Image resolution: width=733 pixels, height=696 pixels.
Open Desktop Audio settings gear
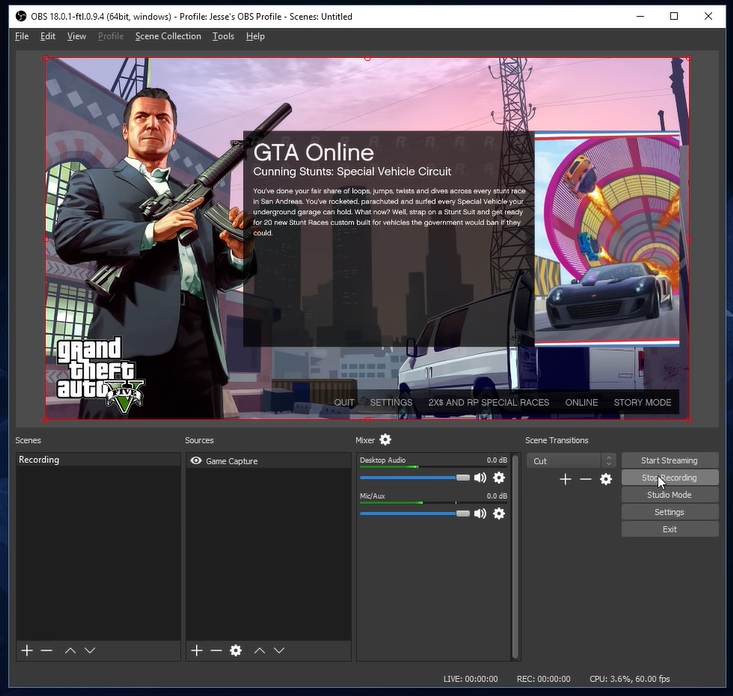[x=499, y=478]
